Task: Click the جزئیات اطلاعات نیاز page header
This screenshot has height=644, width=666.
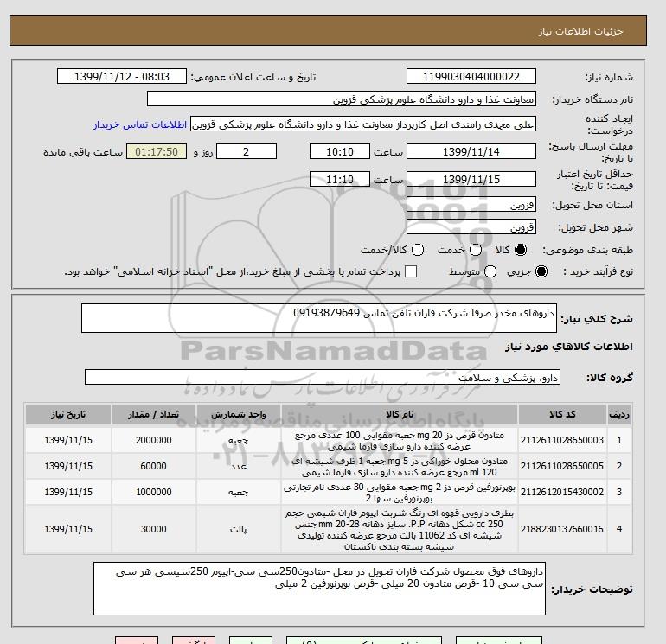Action: point(580,31)
